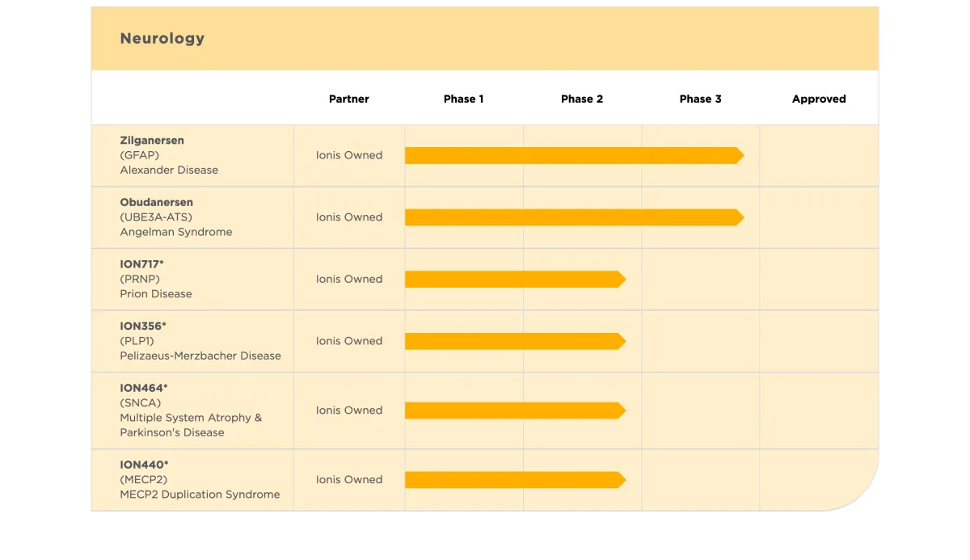Click the ION440 drug name
The image size is (970, 560).
tap(144, 465)
